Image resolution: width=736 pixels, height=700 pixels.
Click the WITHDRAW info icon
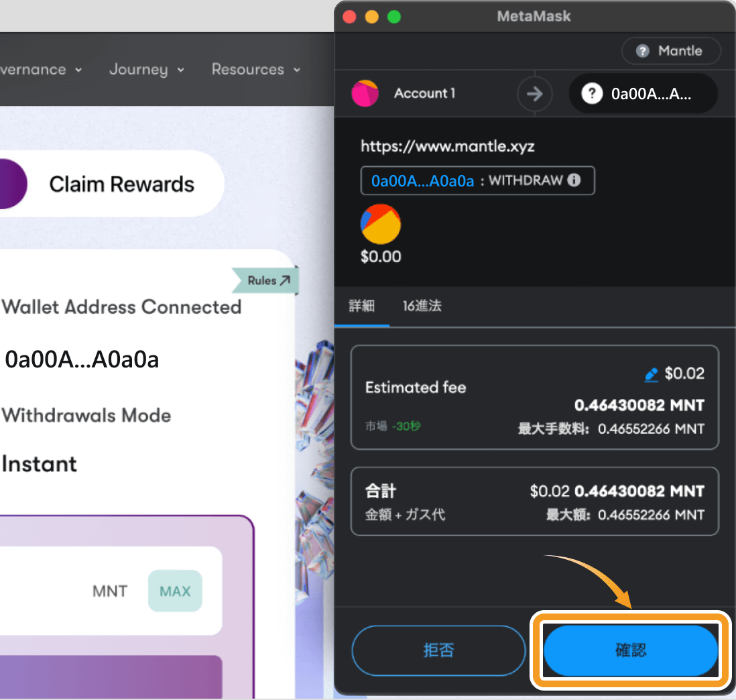click(574, 180)
